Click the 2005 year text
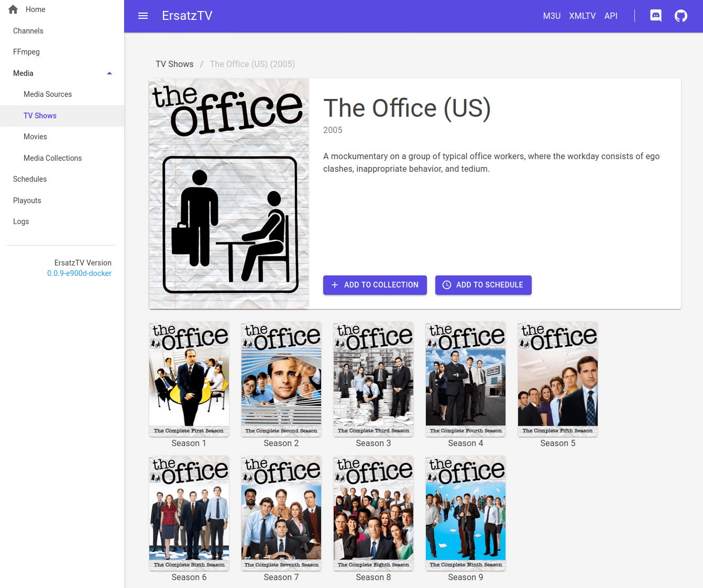This screenshot has width=703, height=588. point(333,130)
